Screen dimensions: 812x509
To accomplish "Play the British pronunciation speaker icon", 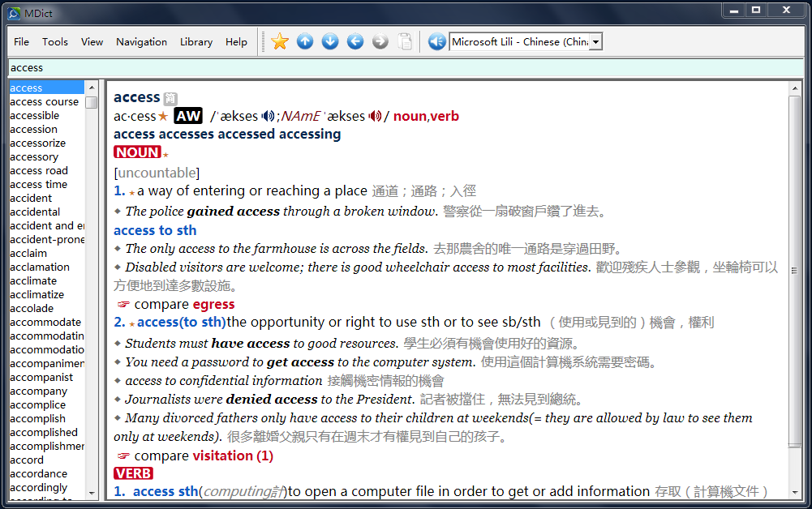I will pos(268,117).
